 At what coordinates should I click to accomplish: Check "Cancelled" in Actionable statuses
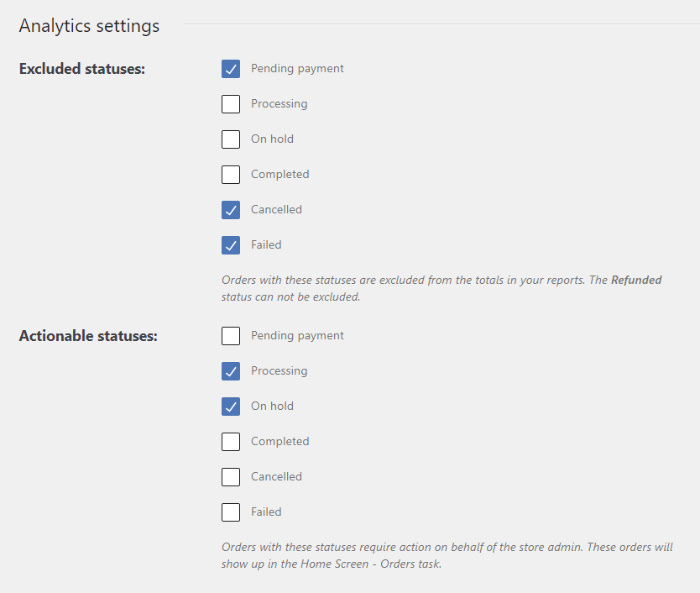231,477
